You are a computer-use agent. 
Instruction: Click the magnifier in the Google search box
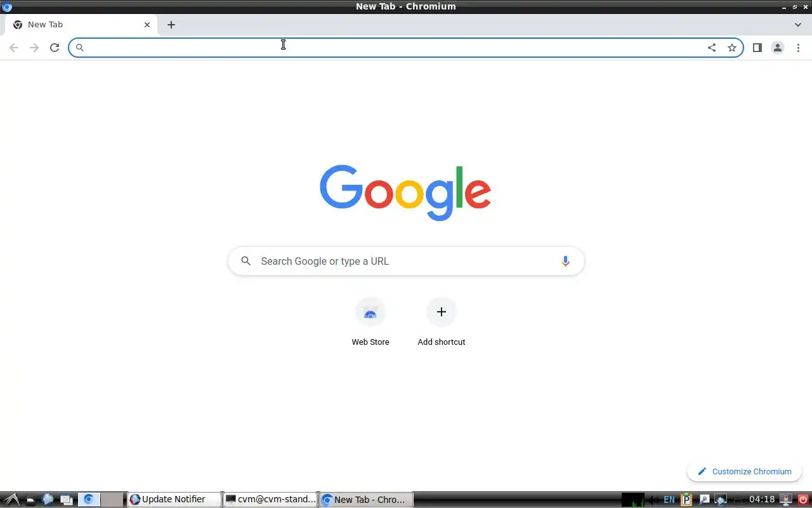[x=246, y=261]
